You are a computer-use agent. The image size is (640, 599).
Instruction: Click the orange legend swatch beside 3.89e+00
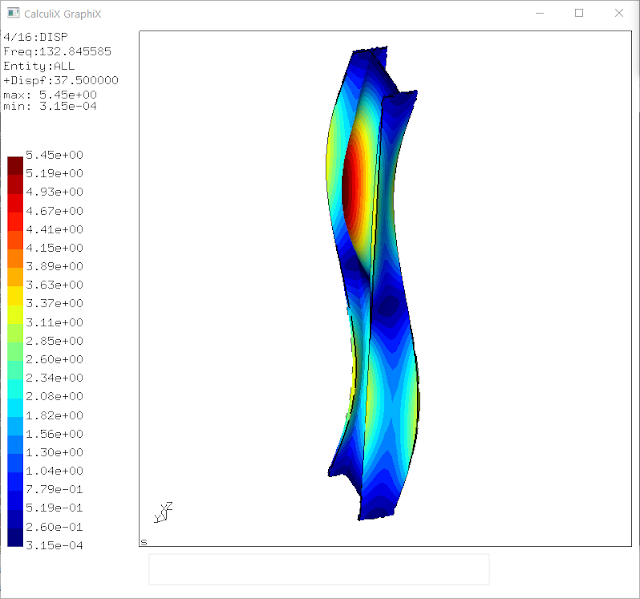coord(15,258)
